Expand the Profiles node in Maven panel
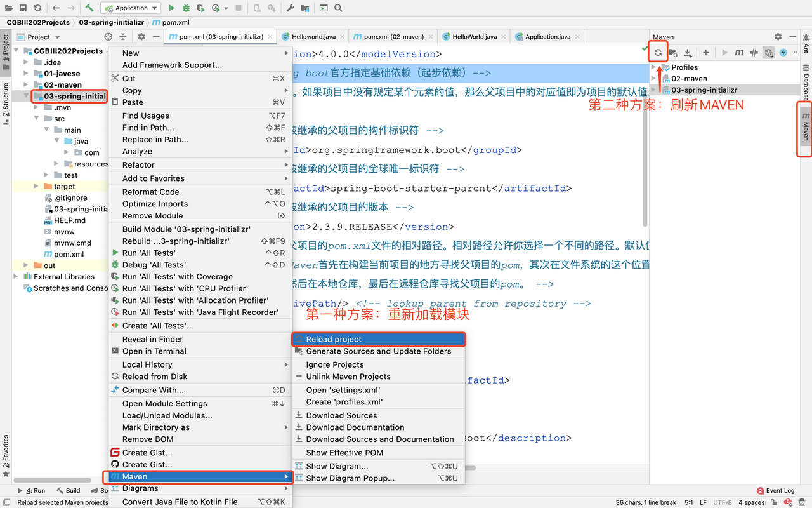 coord(654,67)
